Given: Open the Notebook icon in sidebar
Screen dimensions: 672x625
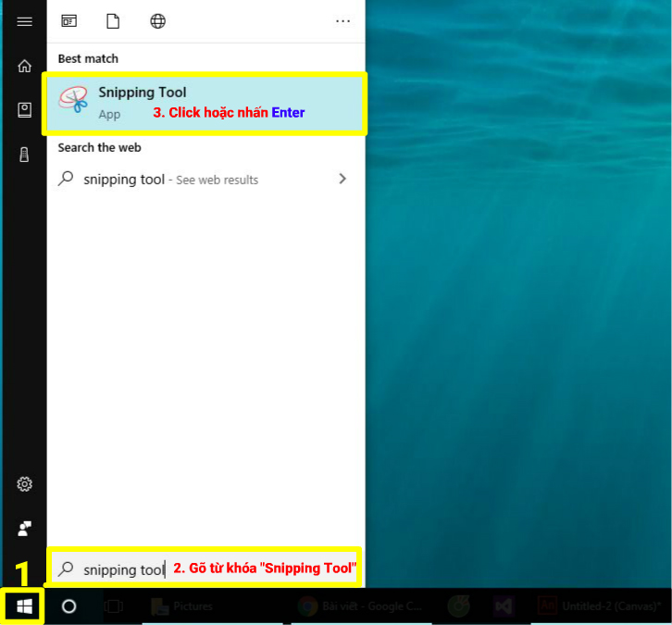Looking at the screenshot, I should click(24, 110).
